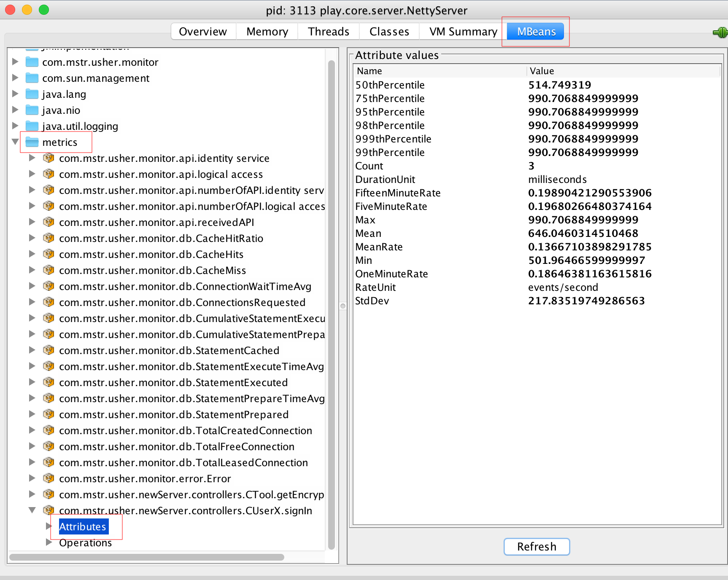Open the VM Summary tab

pos(463,32)
